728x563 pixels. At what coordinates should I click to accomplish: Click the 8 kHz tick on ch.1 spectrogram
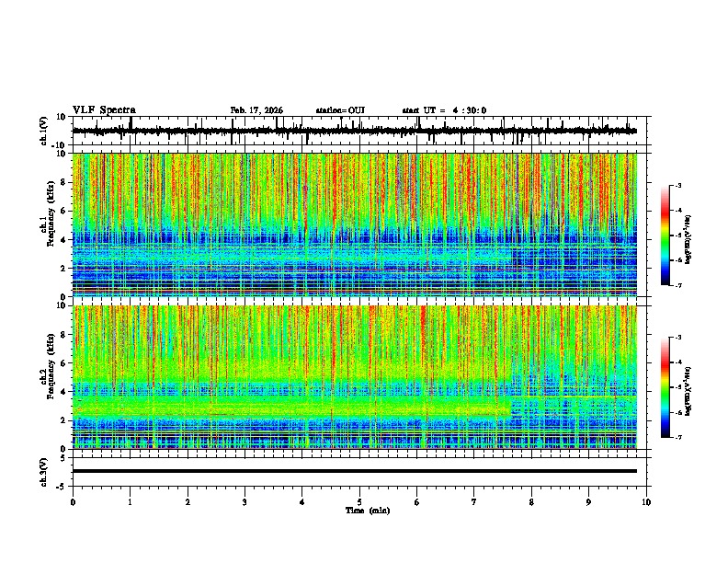(x=63, y=182)
